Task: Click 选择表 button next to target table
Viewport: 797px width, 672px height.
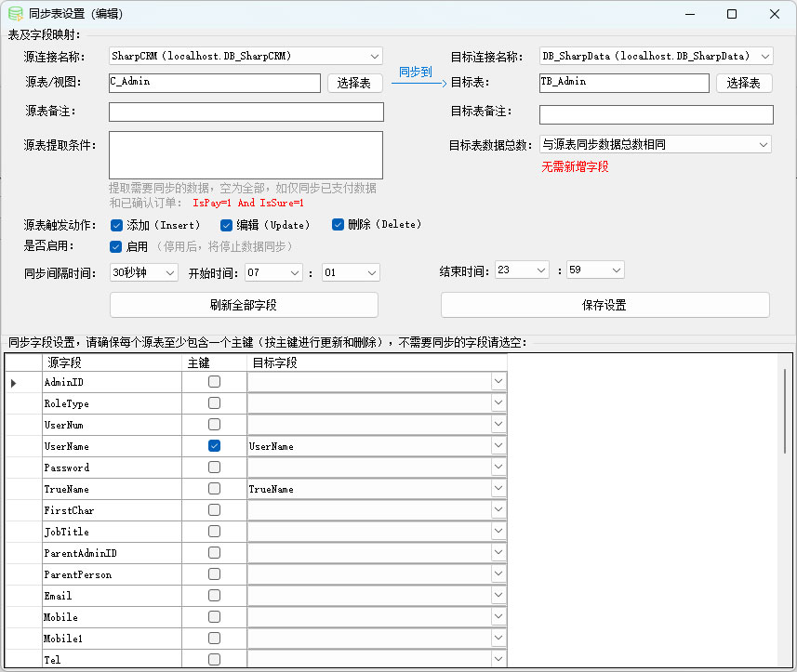Action: click(744, 83)
